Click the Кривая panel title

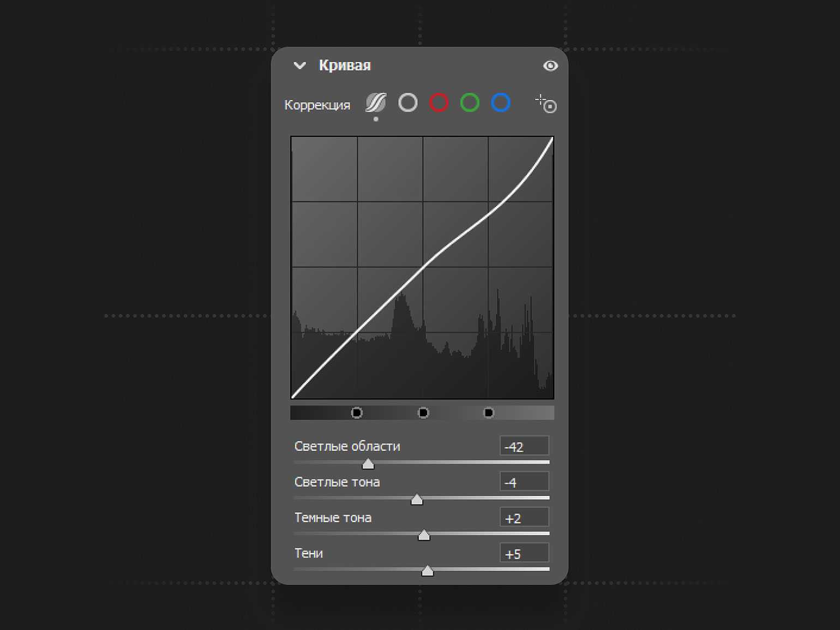[x=345, y=65]
